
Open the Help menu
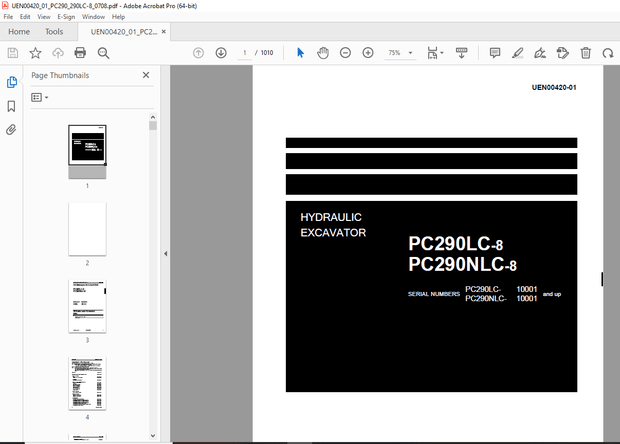[118, 17]
